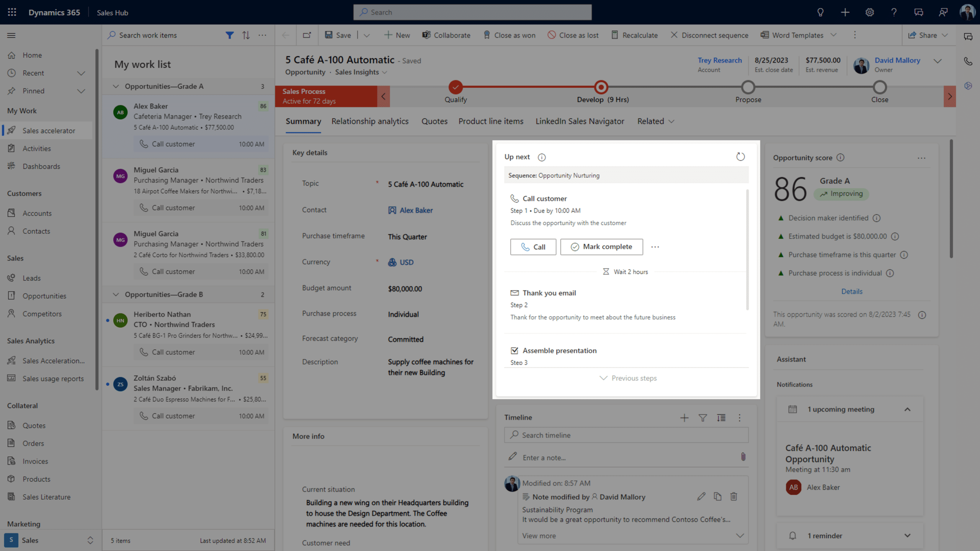The height and width of the screenshot is (551, 980).
Task: Refresh the Up next widget
Action: (x=740, y=157)
